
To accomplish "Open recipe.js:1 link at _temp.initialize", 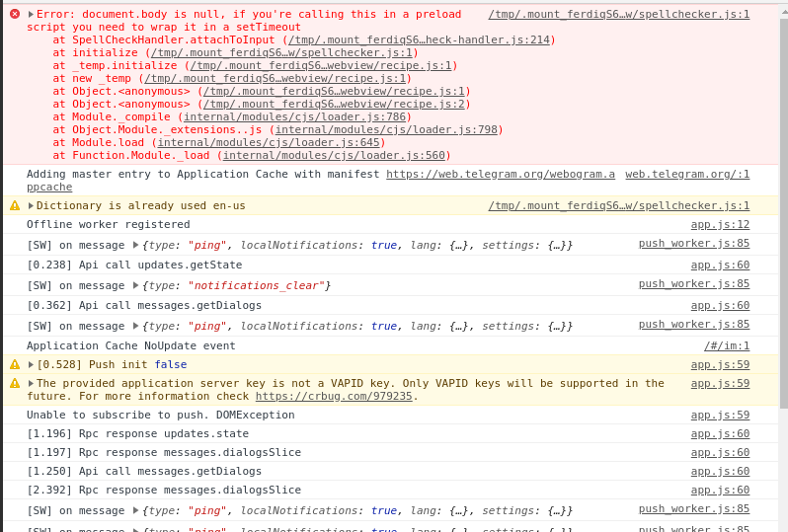I will click(321, 65).
